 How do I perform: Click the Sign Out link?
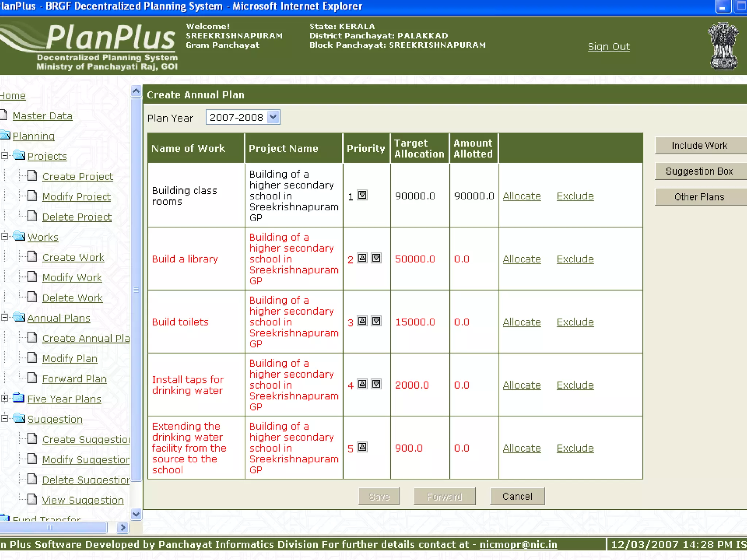tap(608, 47)
